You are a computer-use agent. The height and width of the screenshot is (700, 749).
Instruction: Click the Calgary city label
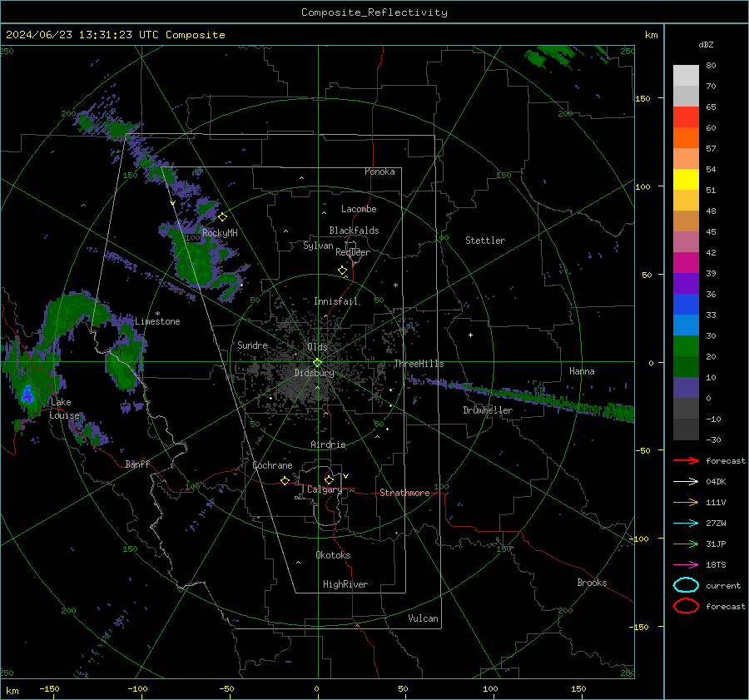point(325,489)
